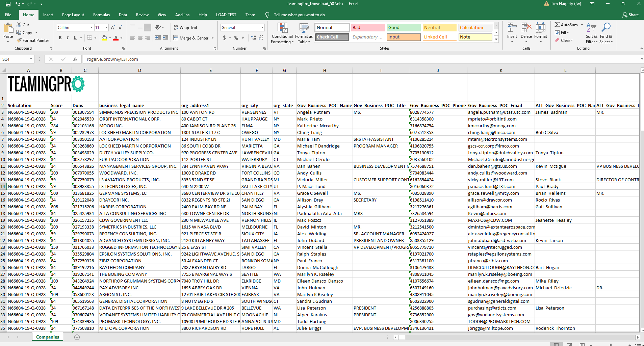
Task: Toggle right text alignment
Action: pyautogui.click(x=148, y=38)
